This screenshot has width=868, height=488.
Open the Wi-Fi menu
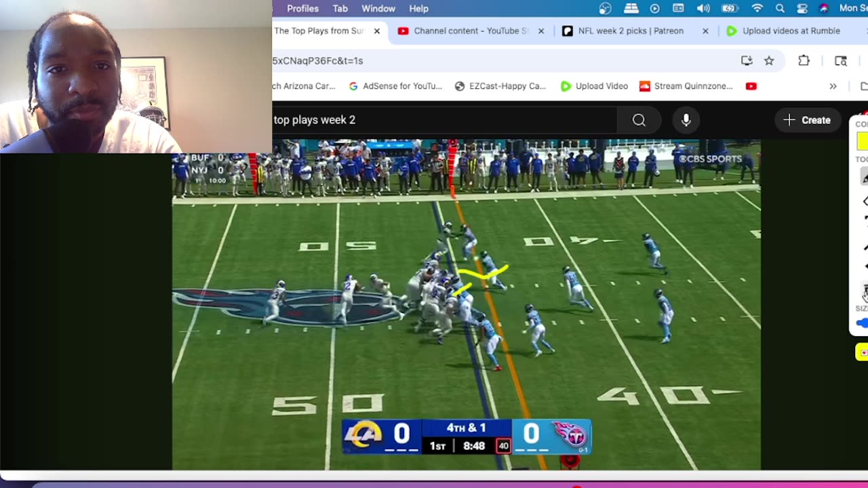pos(757,9)
